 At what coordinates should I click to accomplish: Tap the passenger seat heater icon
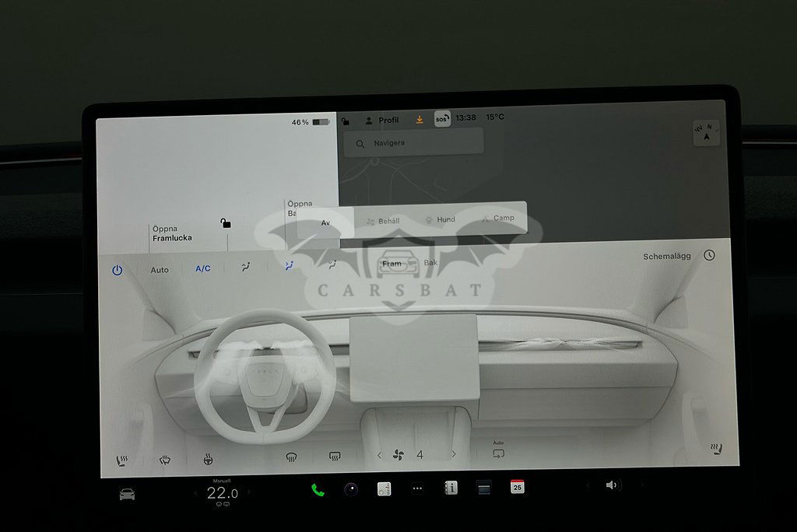pyautogui.click(x=715, y=450)
